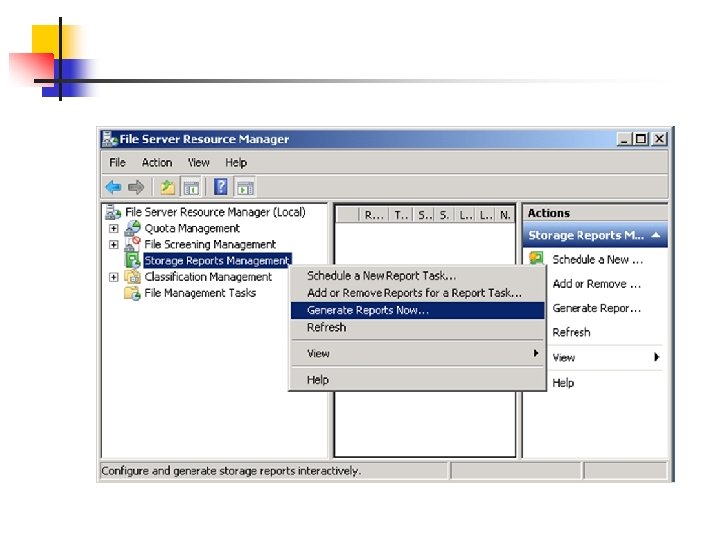
Task: Expand the Classification Management node
Action: [x=113, y=277]
